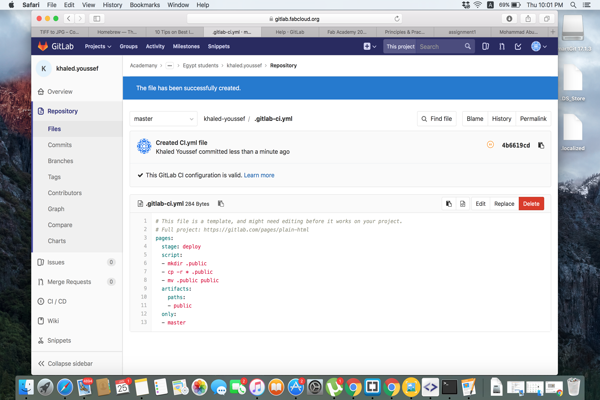Click the History button

pos(501,119)
